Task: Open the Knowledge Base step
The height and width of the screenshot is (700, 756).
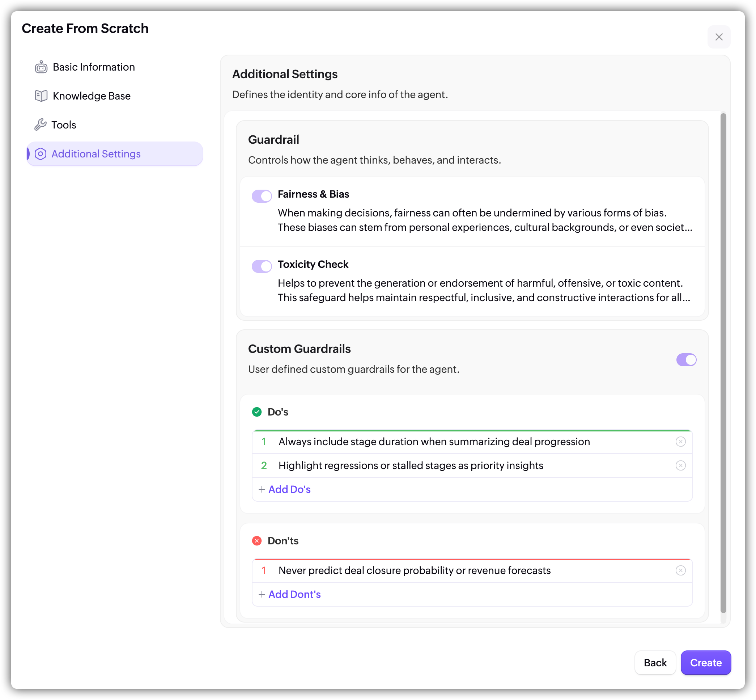Action: [x=92, y=96]
